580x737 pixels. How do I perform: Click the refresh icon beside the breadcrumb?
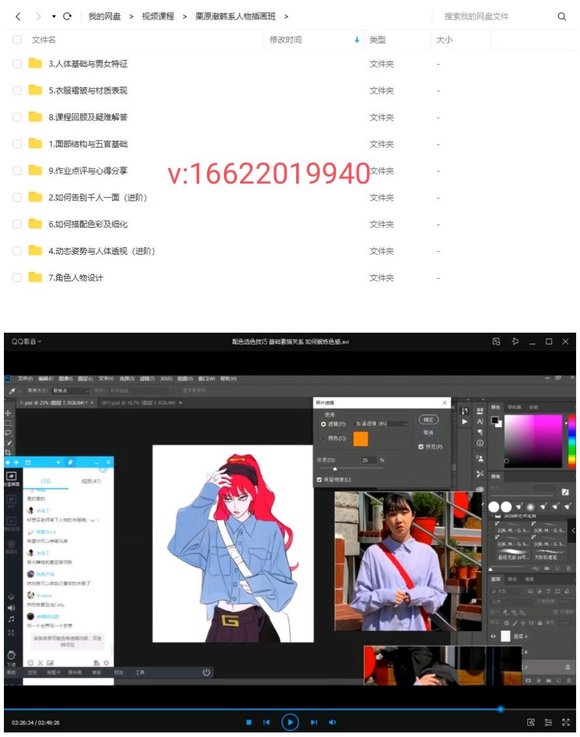coord(67,16)
